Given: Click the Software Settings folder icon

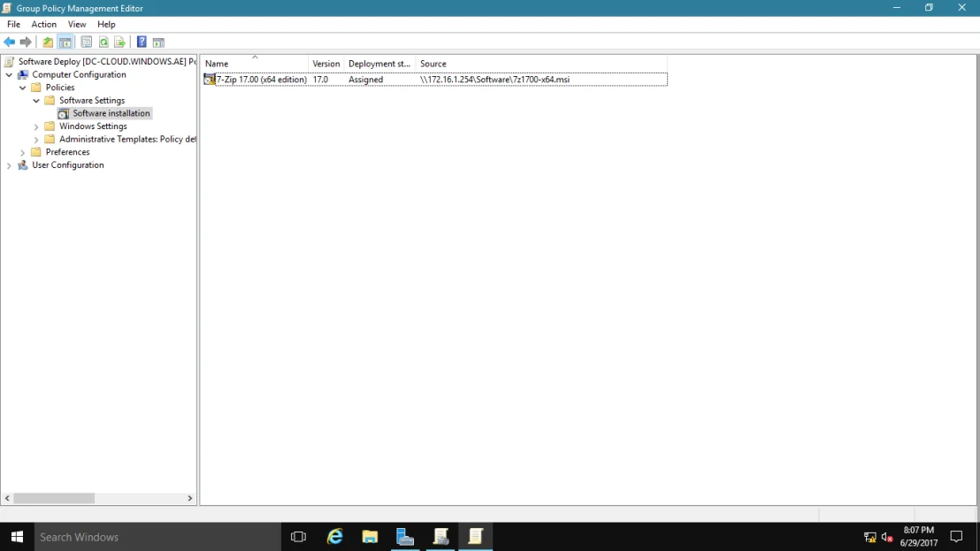Looking at the screenshot, I should coord(50,100).
